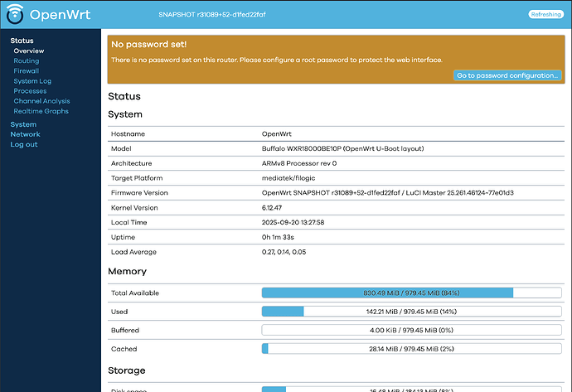Screen dimensions: 572x392
Task: Open the Routing page
Action: [x=27, y=60]
